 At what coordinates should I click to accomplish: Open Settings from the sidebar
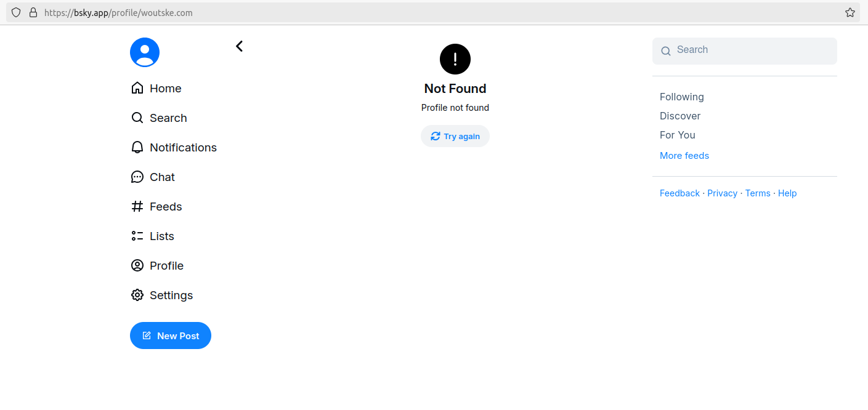(x=171, y=295)
